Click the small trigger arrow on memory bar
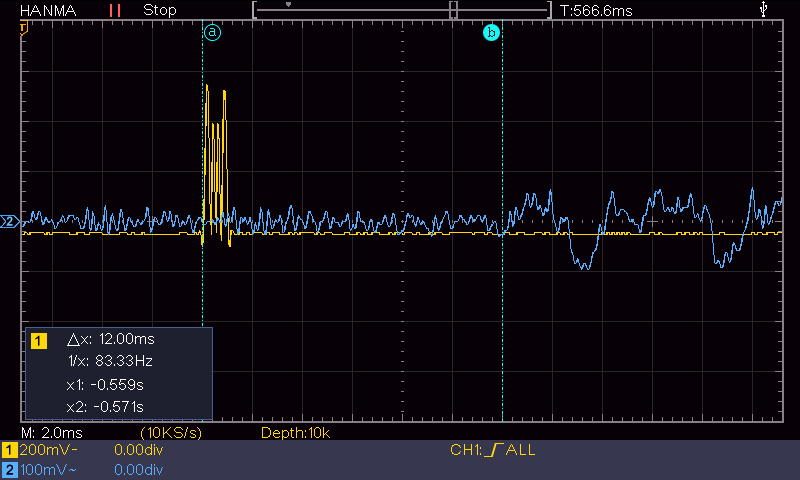The width and height of the screenshot is (800, 480). click(x=288, y=5)
